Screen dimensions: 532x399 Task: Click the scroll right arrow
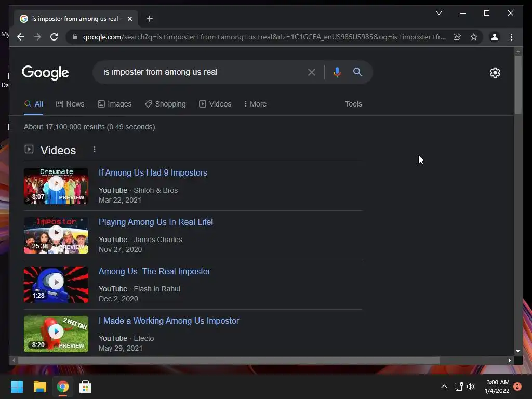pyautogui.click(x=509, y=361)
